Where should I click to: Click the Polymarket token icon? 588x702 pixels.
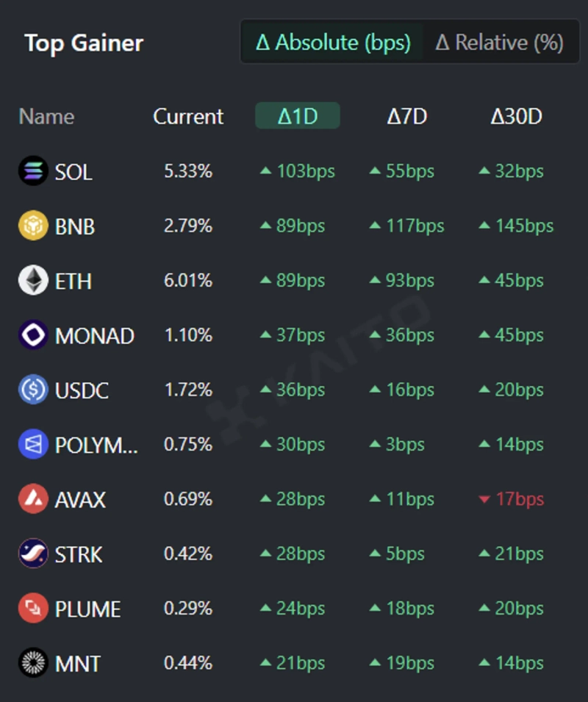32,445
